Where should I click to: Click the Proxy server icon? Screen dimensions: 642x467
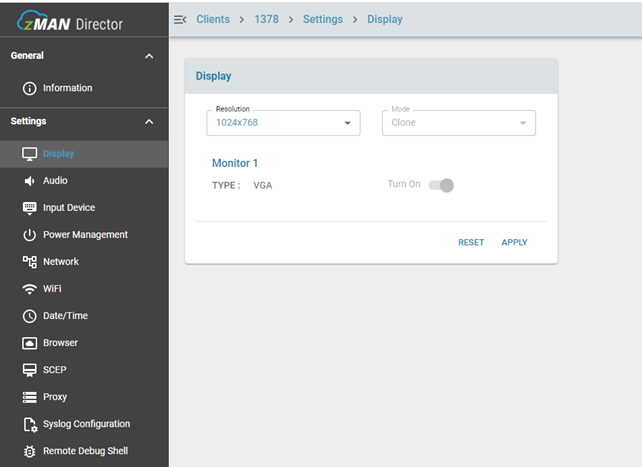click(29, 397)
